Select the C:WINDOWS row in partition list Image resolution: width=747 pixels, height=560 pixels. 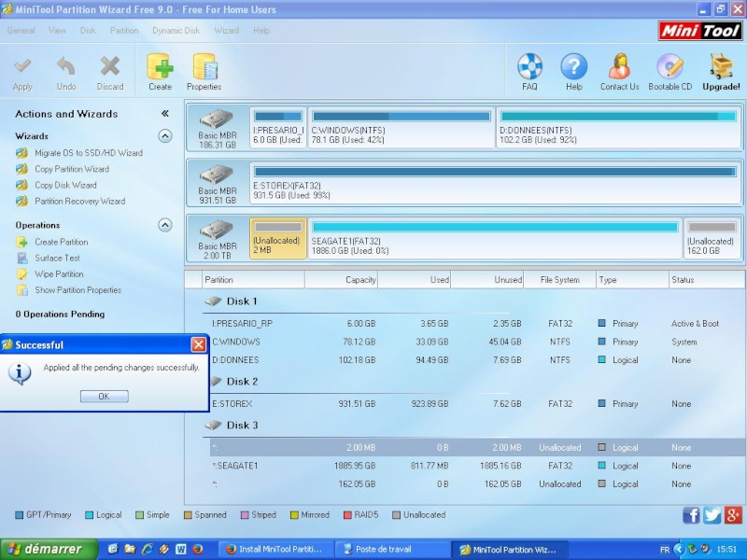[476, 342]
